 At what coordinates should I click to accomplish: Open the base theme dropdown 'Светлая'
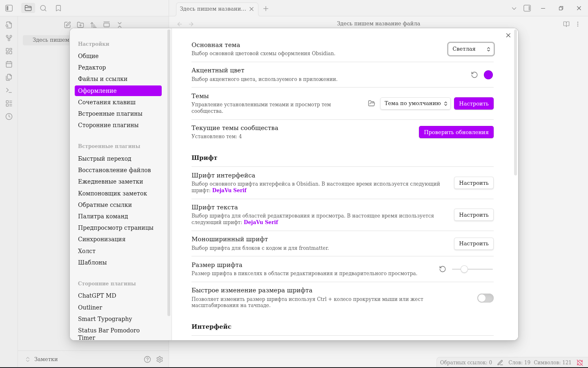click(471, 49)
